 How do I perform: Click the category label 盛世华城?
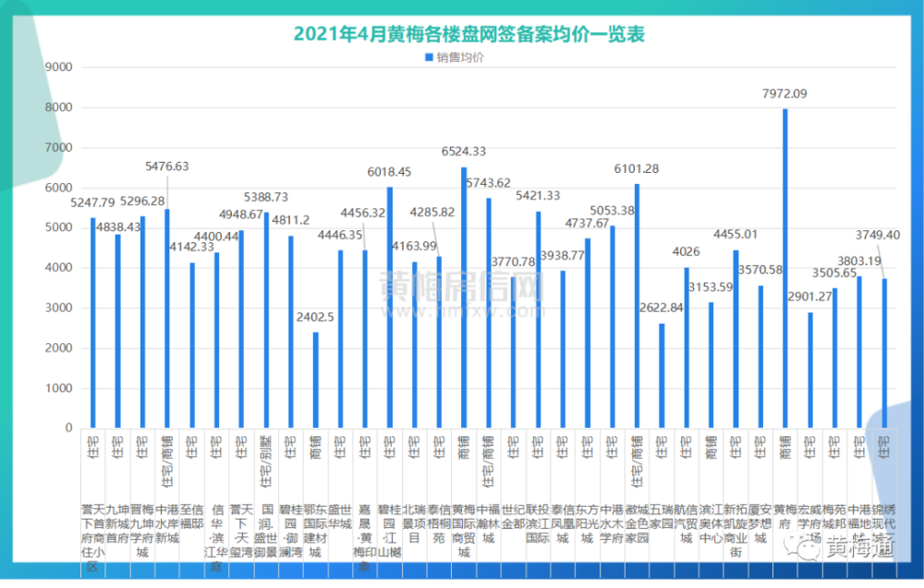pyautogui.click(x=340, y=517)
